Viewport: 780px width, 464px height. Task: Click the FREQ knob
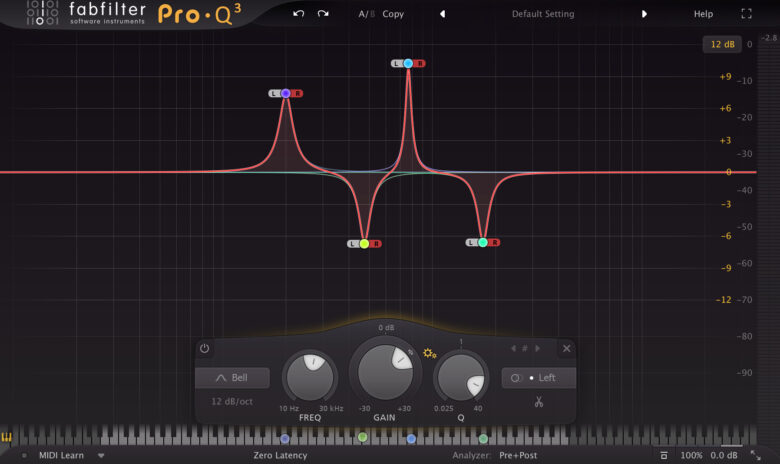click(x=310, y=376)
